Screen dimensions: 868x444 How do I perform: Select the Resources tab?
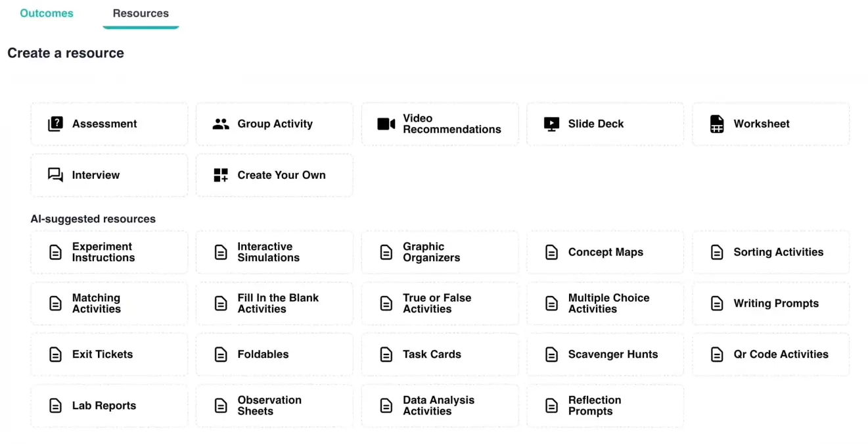click(x=140, y=13)
